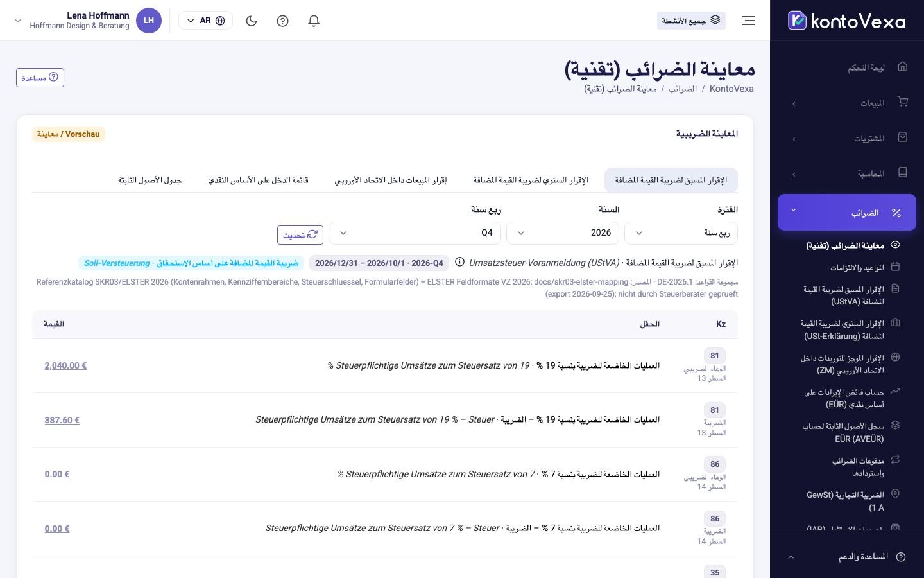The height and width of the screenshot is (578, 924).
Task: Open notifications bell icon
Action: tap(314, 21)
